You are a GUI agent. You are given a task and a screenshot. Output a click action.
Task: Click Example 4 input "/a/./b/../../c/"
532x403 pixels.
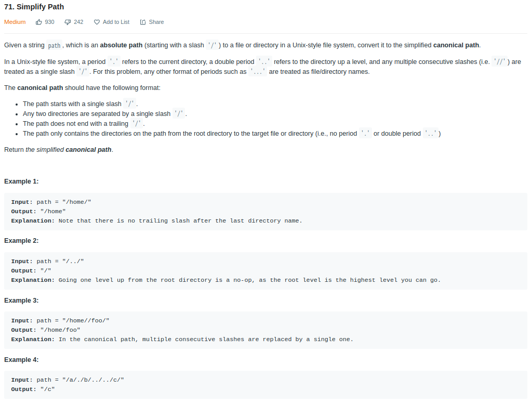pos(68,380)
